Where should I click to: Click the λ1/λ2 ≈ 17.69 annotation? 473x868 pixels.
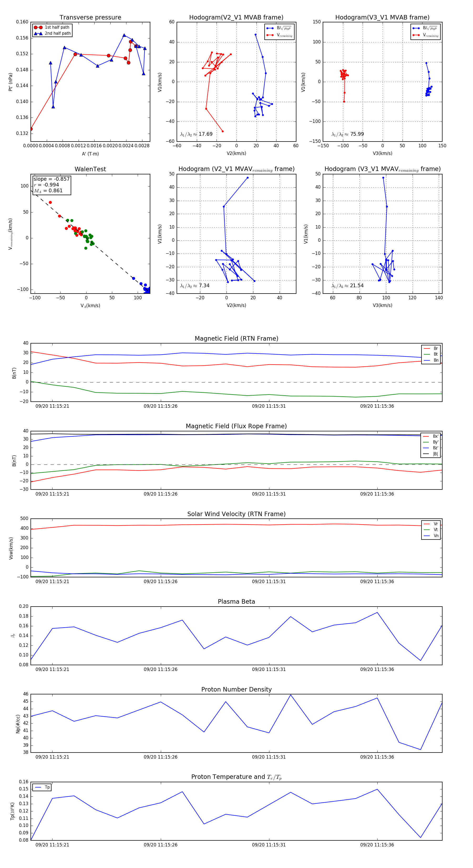click(196, 134)
